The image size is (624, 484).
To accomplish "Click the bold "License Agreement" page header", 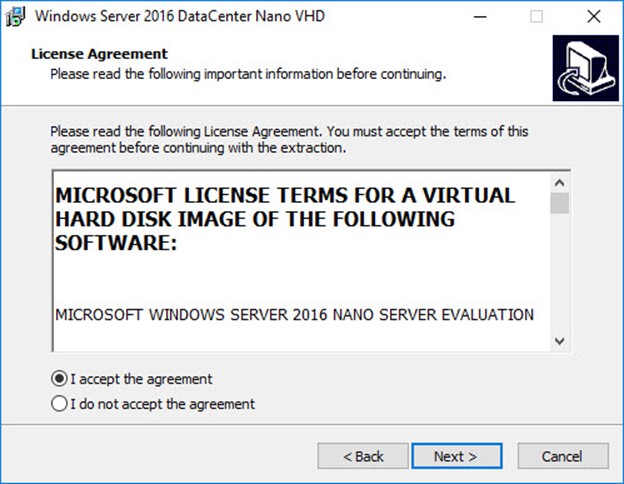I will pyautogui.click(x=99, y=53).
